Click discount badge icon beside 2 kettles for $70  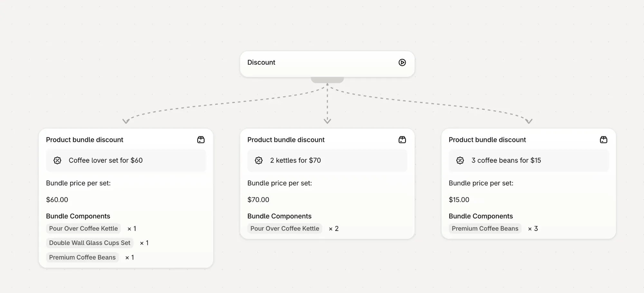point(259,160)
